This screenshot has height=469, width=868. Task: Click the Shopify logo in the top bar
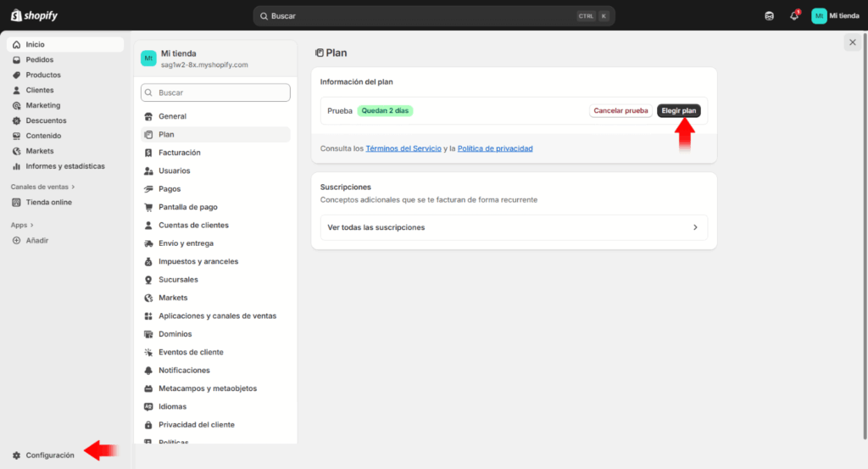(34, 15)
